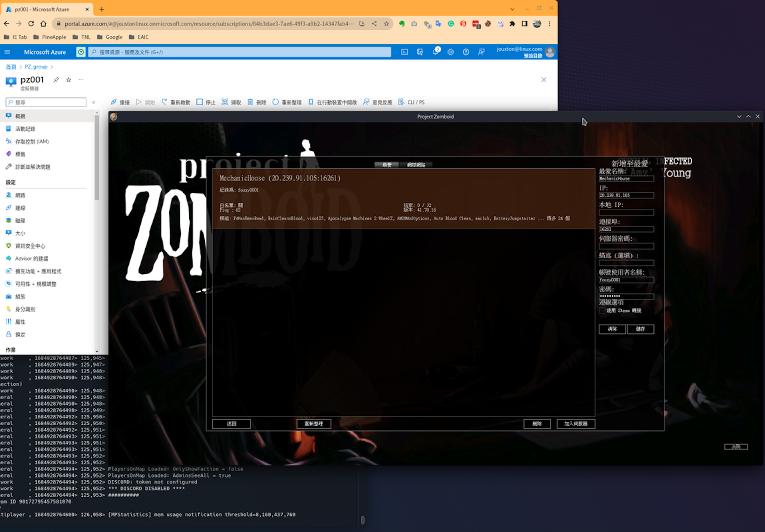This screenshot has width=765, height=532.
Task: Open Project Zomboid window titlebar dropdown arrow
Action: point(739,117)
